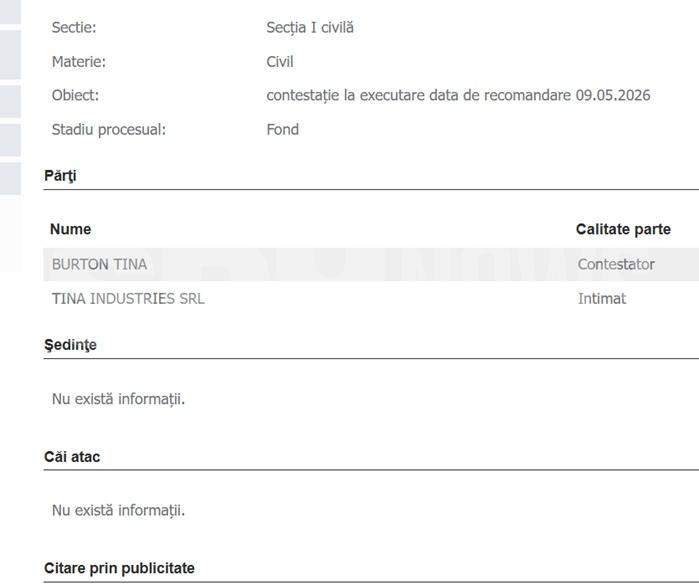
Task: Click the Civil value for Materie
Action: (280, 62)
